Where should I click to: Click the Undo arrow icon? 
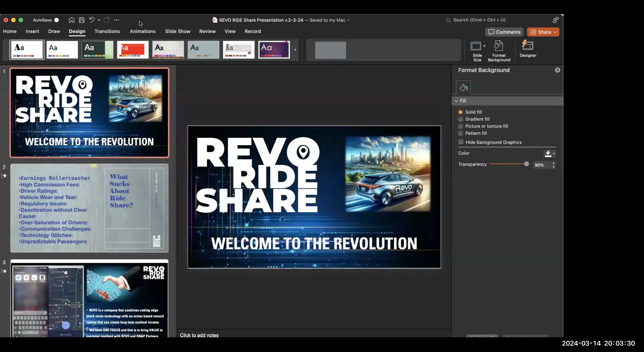click(92, 20)
